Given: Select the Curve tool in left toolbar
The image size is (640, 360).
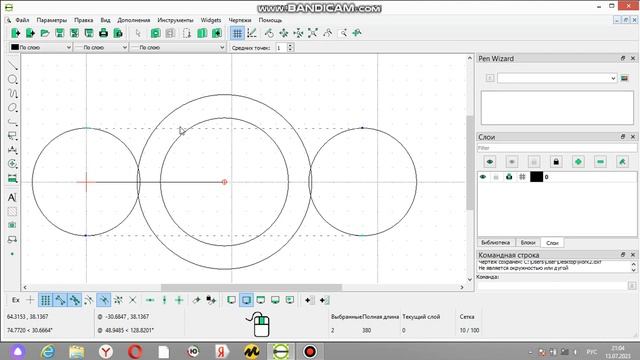Looking at the screenshot, I should tap(12, 93).
